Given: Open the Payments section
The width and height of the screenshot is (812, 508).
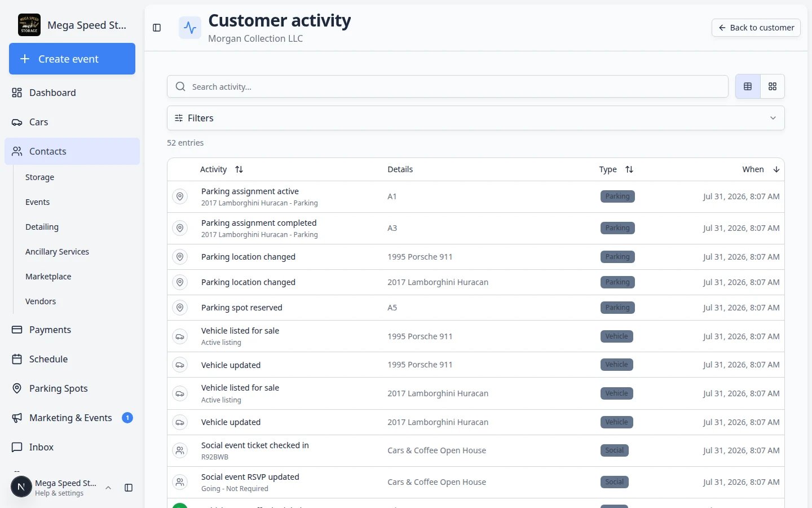Looking at the screenshot, I should (72, 330).
